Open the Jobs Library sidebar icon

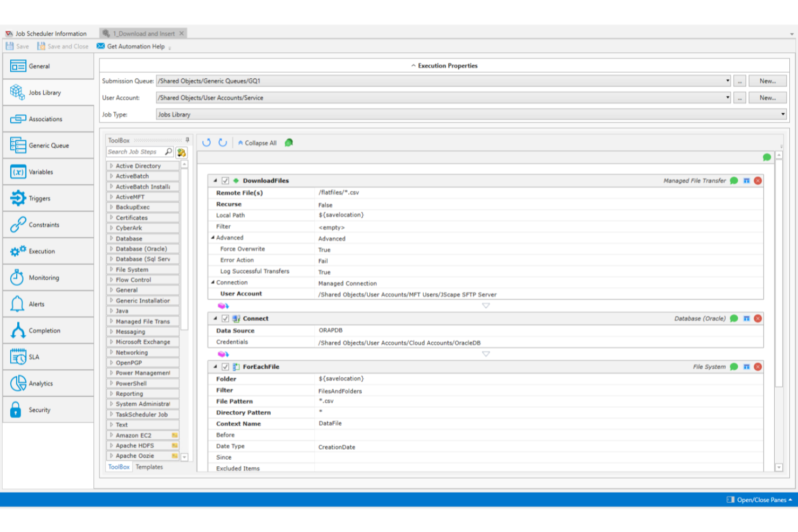click(17, 92)
